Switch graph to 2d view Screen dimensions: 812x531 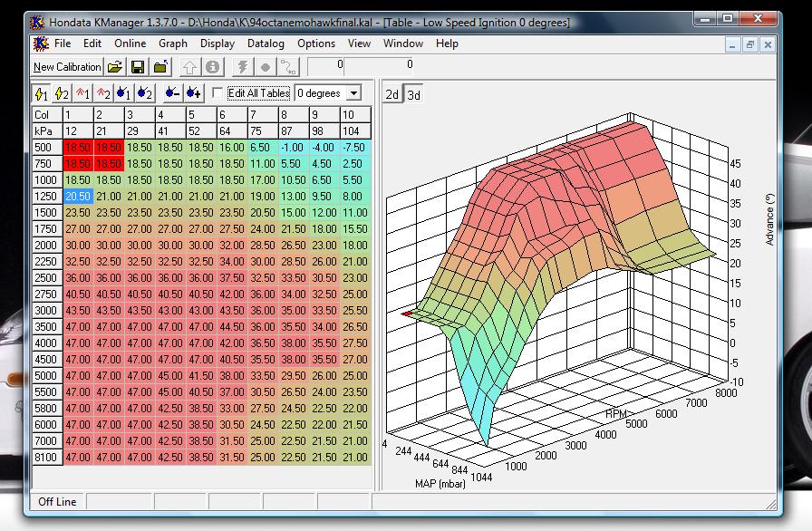click(x=392, y=95)
